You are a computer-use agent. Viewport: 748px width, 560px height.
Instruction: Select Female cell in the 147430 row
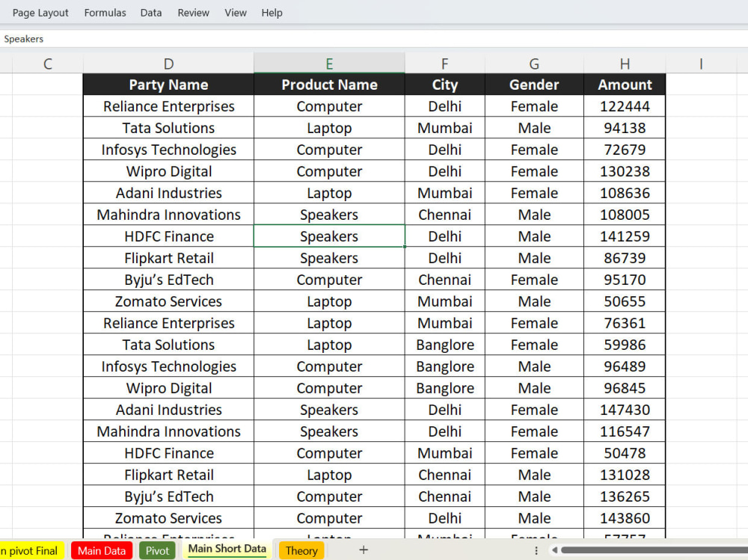click(534, 410)
